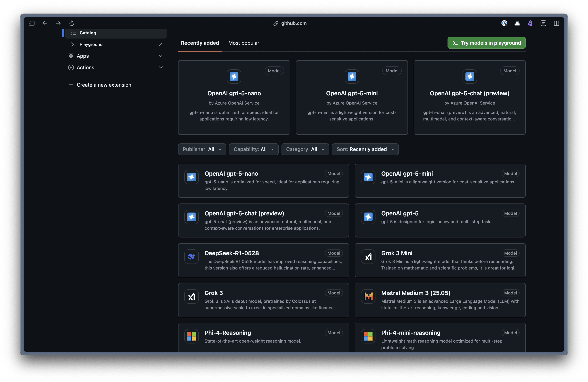
Task: Click 'State-of-the-art open-weight reasoning model.' text
Action: (253, 341)
